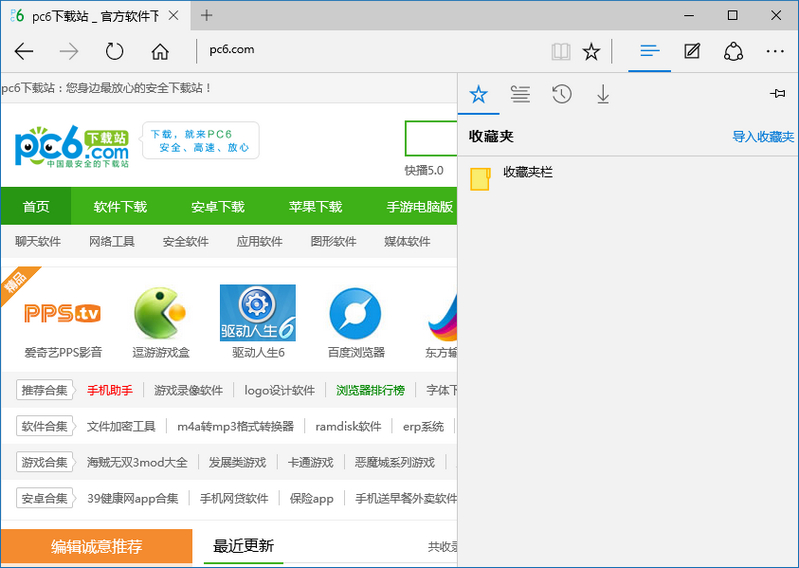Open 卡通游戏 link
The width and height of the screenshot is (799, 568).
click(310, 463)
